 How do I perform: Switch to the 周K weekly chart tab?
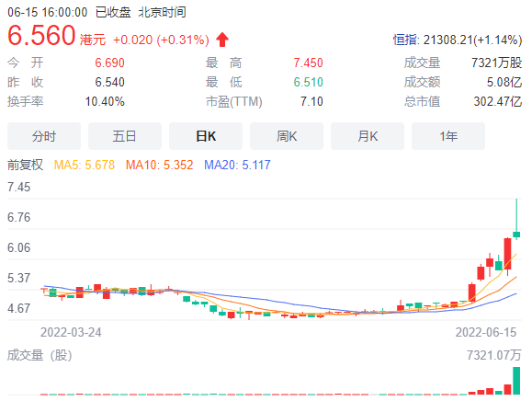point(287,136)
